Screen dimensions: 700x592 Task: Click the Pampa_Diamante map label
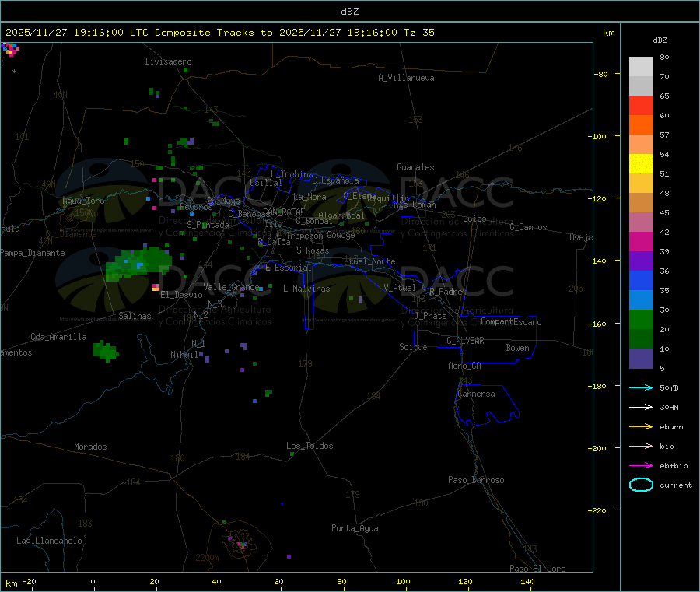click(x=33, y=253)
